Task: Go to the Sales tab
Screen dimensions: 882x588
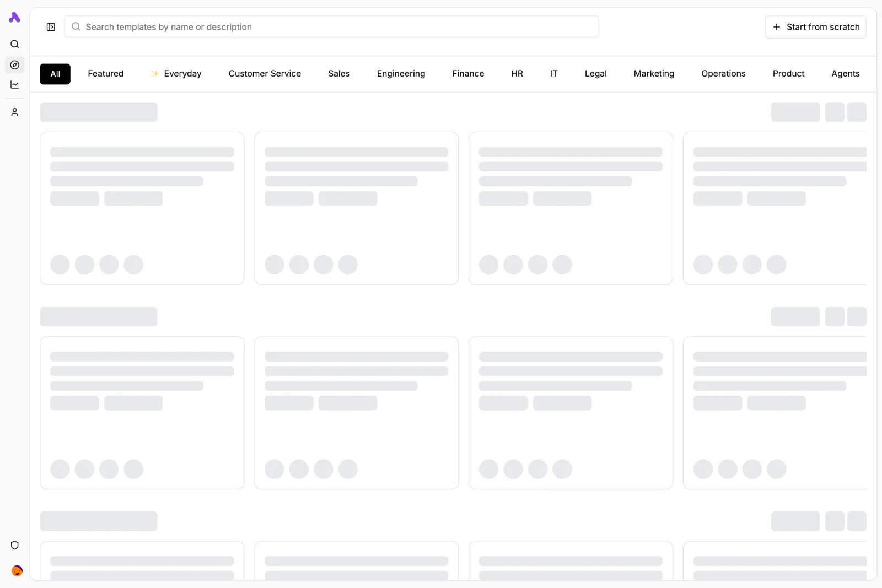Action: [339, 74]
